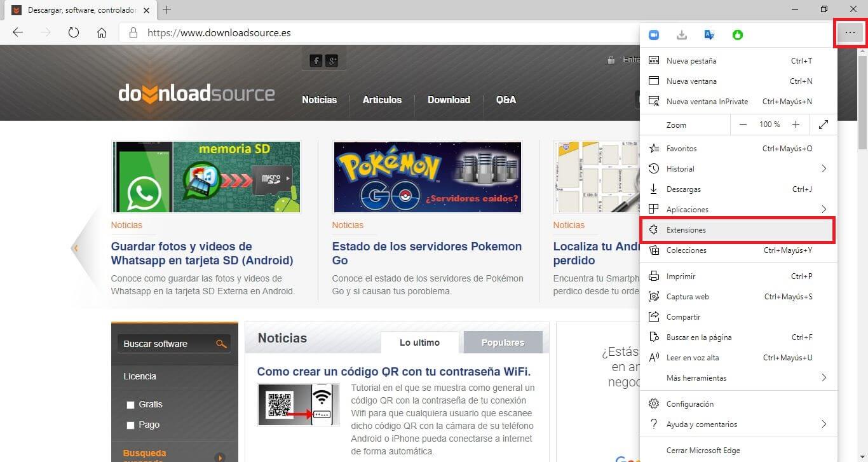Click the green circle extension icon

click(738, 35)
